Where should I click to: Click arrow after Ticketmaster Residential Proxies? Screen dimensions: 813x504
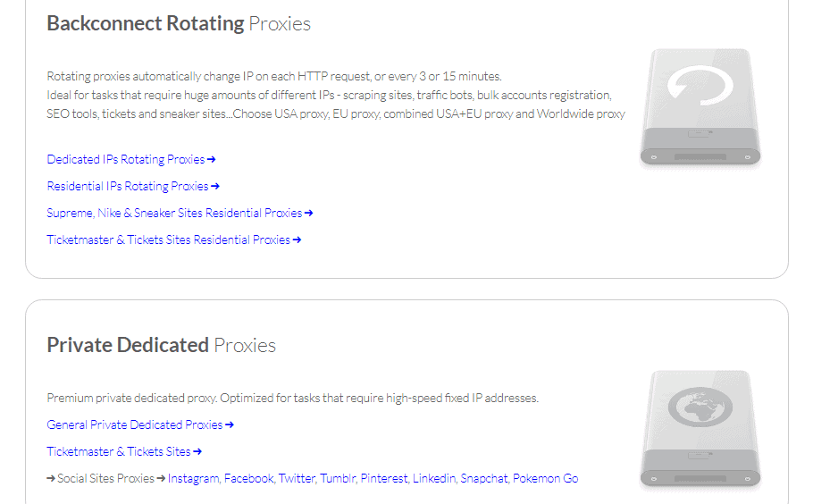tap(297, 240)
